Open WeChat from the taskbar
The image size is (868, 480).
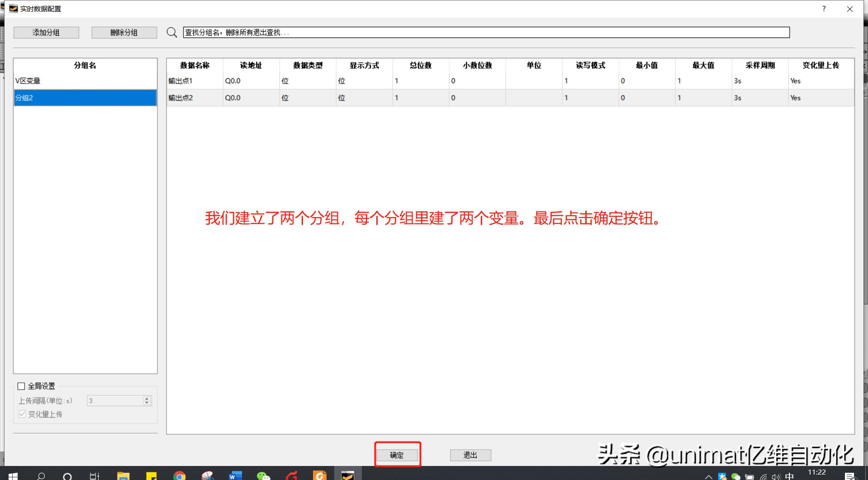pyautogui.click(x=264, y=475)
